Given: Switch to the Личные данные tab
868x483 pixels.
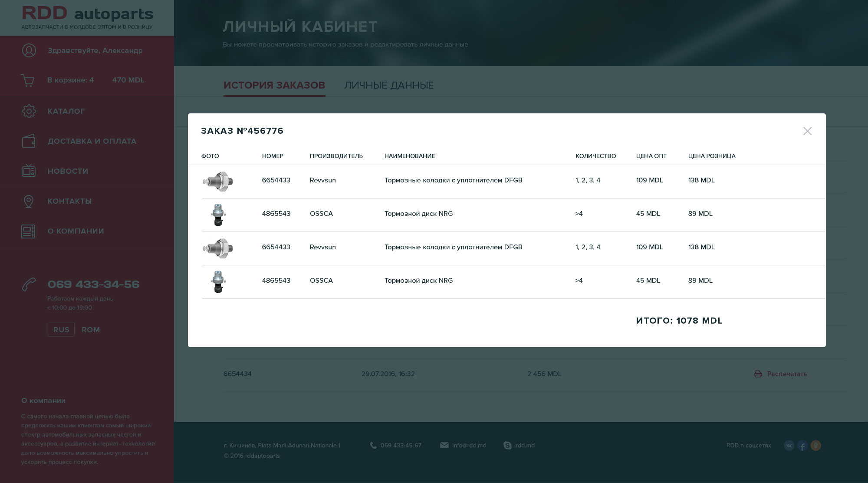Looking at the screenshot, I should pos(389,85).
